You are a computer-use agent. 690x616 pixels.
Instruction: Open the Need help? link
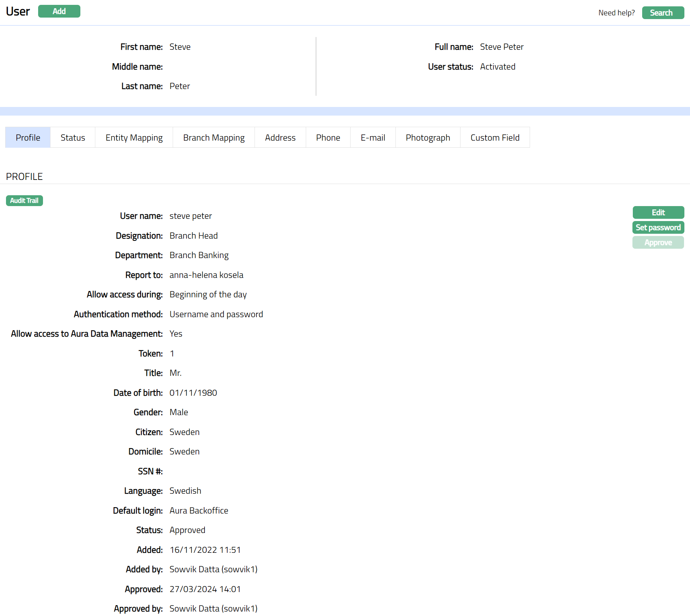click(x=616, y=13)
